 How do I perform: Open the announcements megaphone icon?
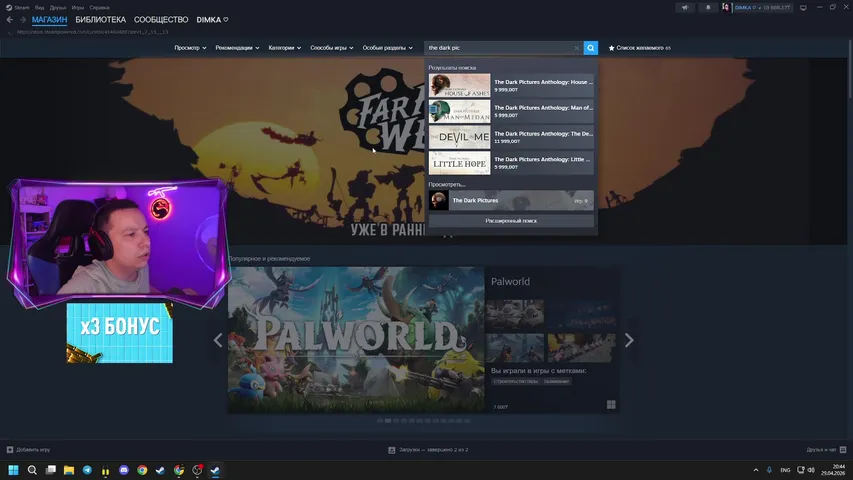pos(685,8)
